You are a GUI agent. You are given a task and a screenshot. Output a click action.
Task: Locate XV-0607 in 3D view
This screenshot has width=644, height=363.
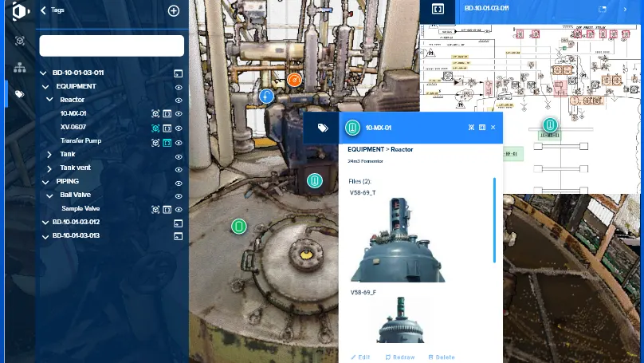[x=155, y=128]
